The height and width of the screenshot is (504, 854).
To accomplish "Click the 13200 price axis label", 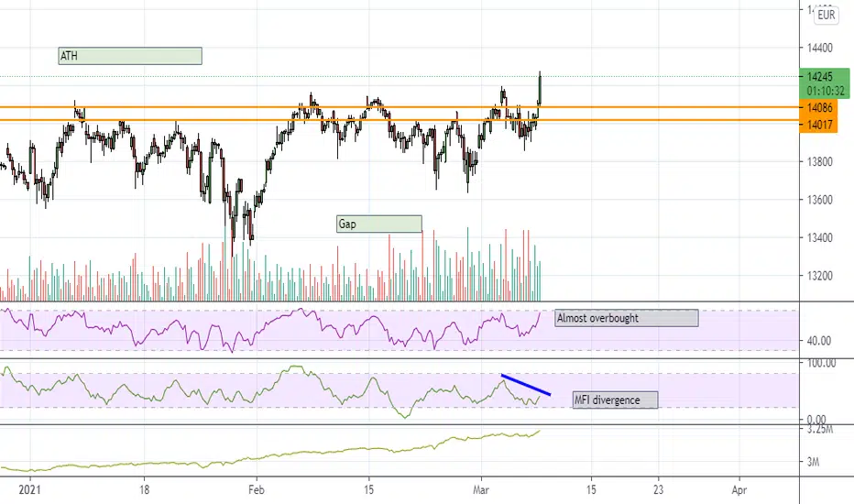I will (820, 276).
